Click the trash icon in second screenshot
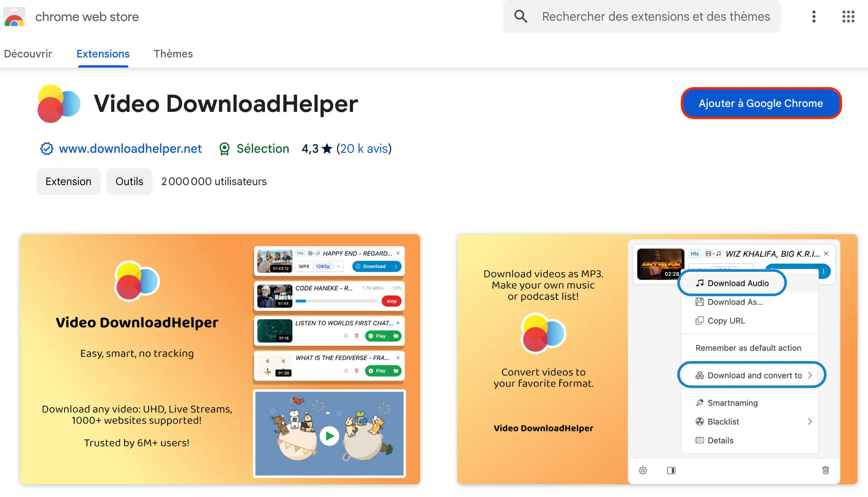Image resolution: width=868 pixels, height=497 pixels. click(x=826, y=470)
